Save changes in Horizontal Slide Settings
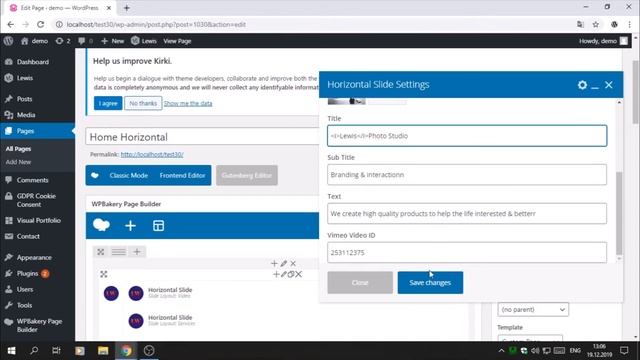The height and width of the screenshot is (360, 640). [x=430, y=282]
